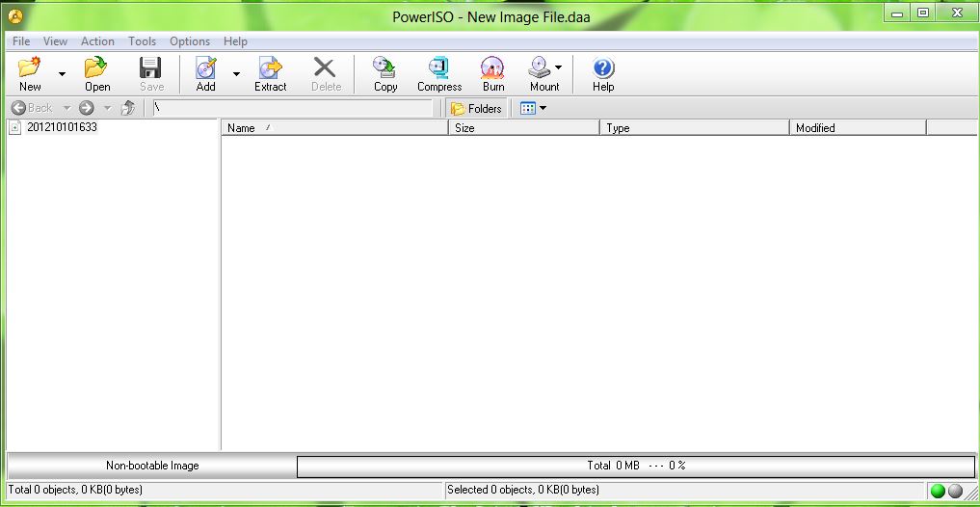Click the Open file toolbar icon

[97, 74]
